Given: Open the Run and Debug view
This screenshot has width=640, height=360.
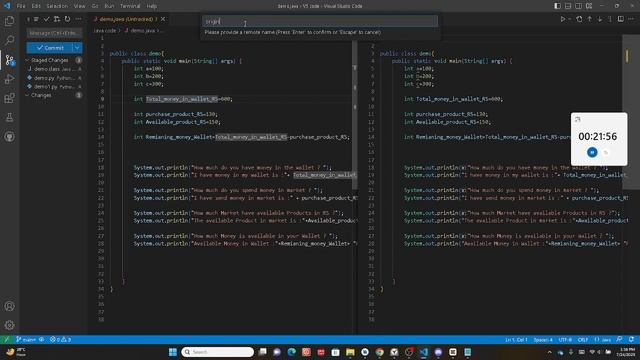Looking at the screenshot, I should [9, 79].
